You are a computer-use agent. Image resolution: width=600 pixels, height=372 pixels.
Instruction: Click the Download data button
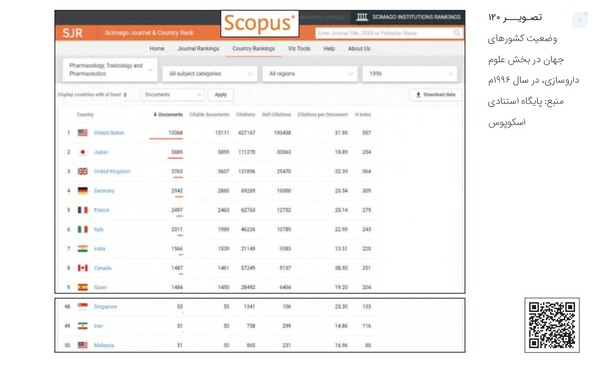click(x=435, y=95)
